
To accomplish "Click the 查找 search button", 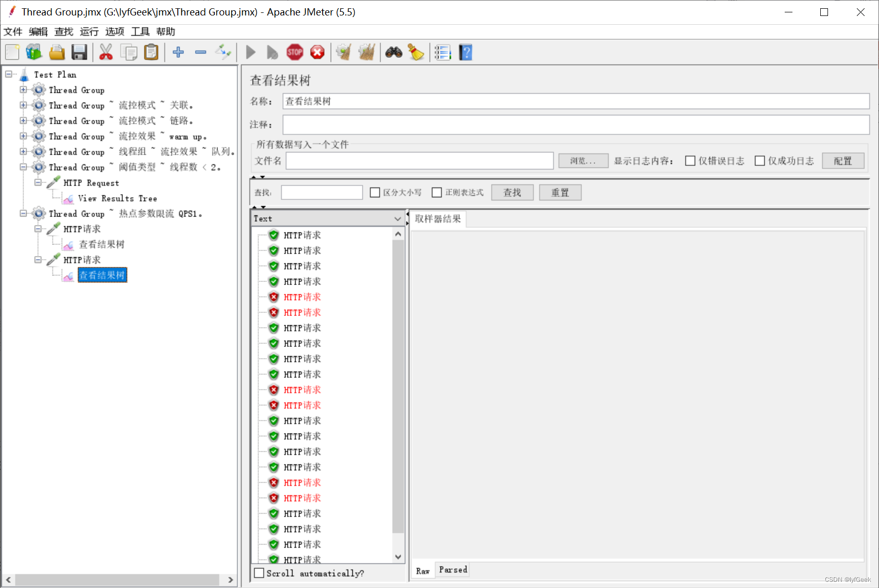I will [x=512, y=192].
